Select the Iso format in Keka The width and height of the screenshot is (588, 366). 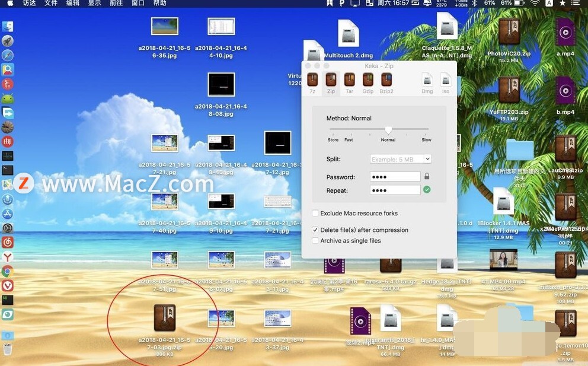446,83
